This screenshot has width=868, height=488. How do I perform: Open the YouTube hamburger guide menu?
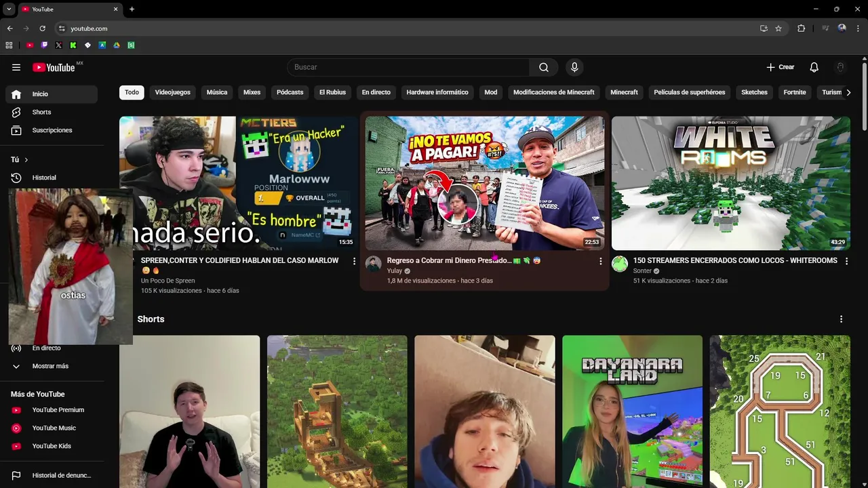click(16, 67)
